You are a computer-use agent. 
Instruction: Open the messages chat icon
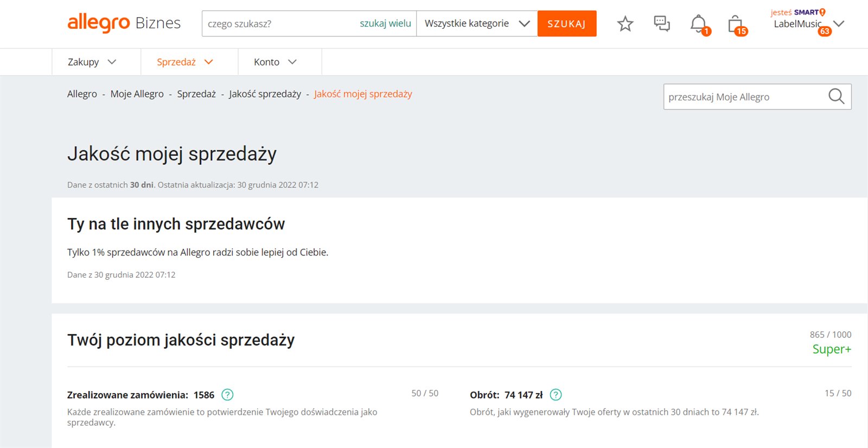coord(661,24)
